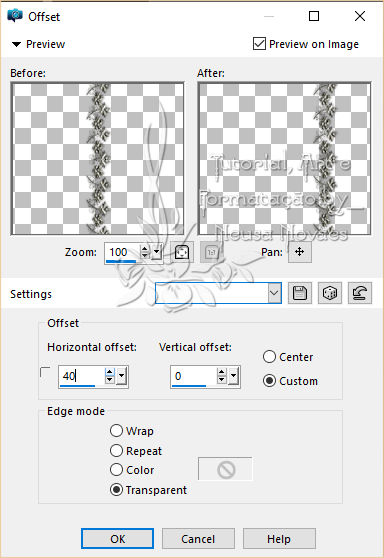Click the Preview section label
This screenshot has height=558, width=384.
click(46, 44)
